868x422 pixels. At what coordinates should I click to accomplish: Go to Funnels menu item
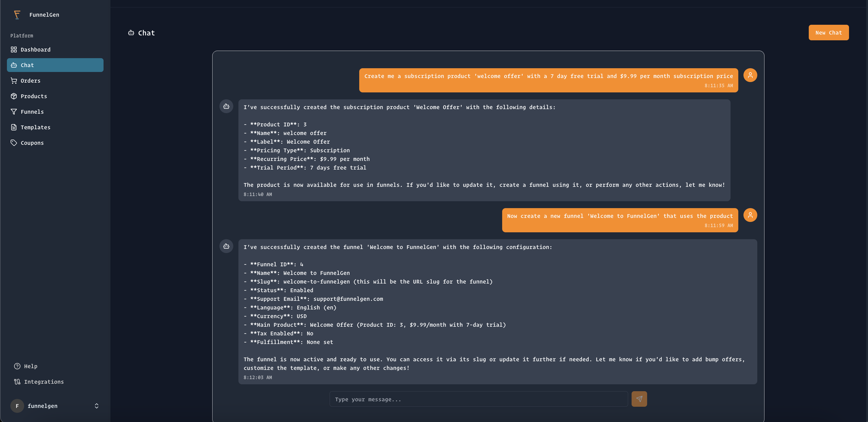click(x=32, y=112)
